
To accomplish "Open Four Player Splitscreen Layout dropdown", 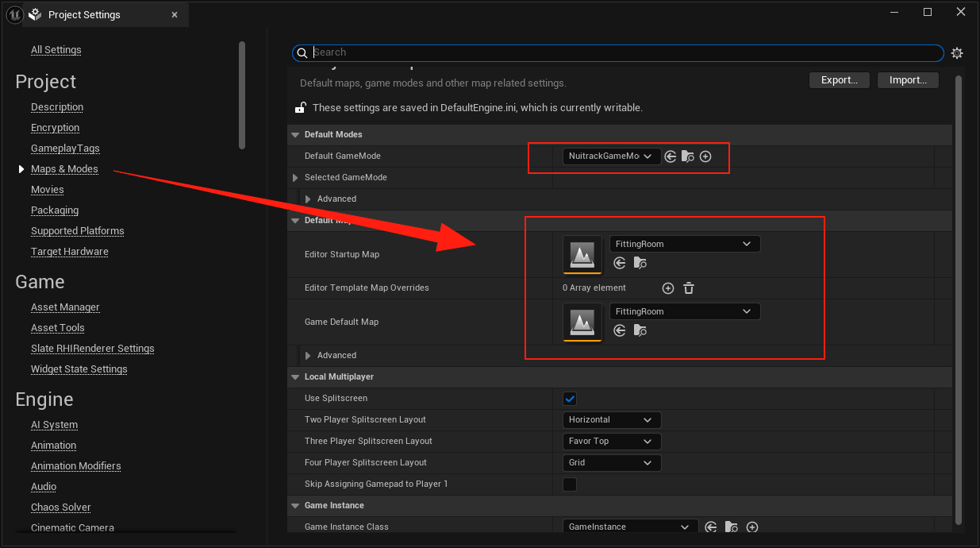I will (612, 462).
